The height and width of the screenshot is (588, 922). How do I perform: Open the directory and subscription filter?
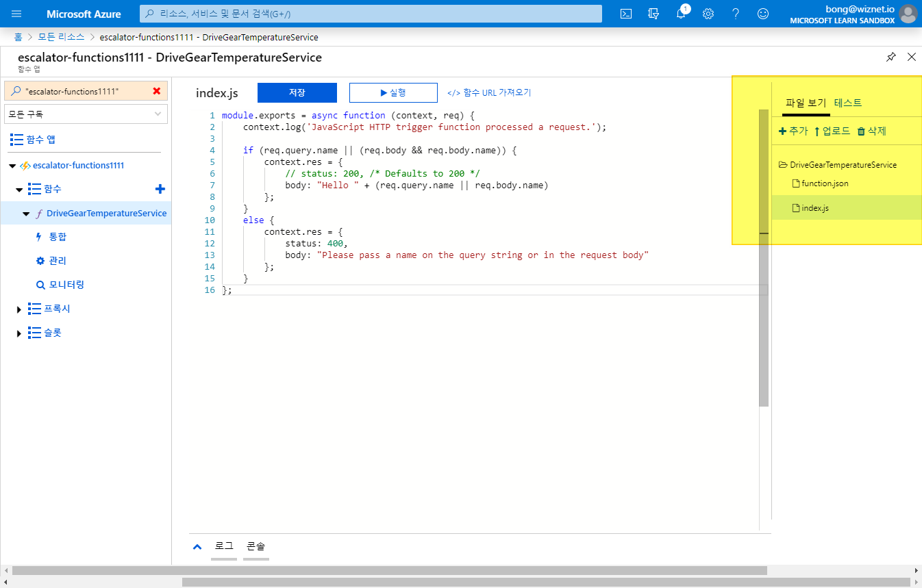point(653,14)
